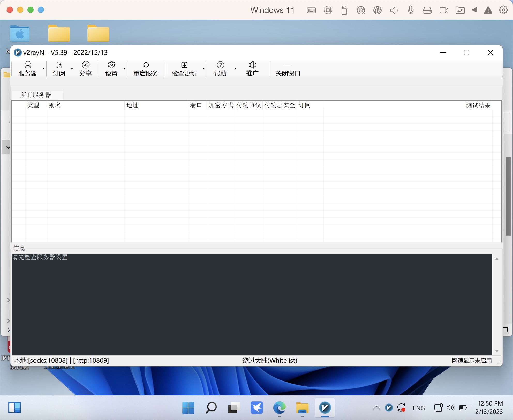
Task: Open 设置 settings gear in toolbar
Action: tap(111, 65)
